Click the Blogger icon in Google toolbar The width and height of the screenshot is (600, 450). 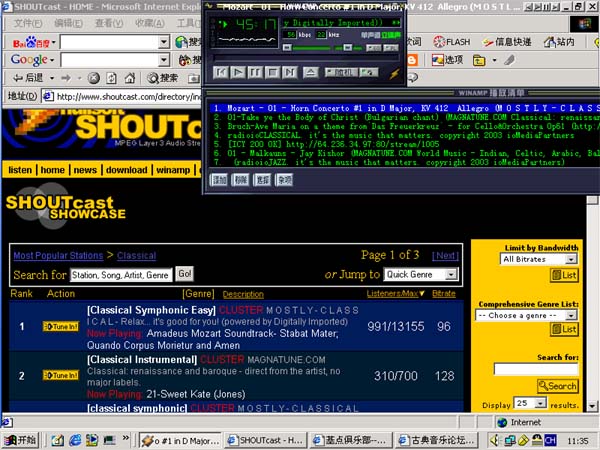click(x=412, y=60)
